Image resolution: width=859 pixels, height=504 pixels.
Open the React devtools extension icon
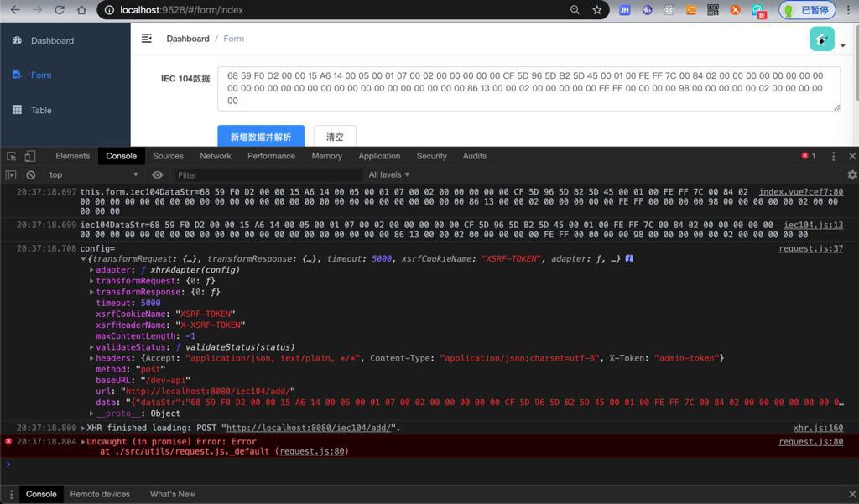pos(669,10)
